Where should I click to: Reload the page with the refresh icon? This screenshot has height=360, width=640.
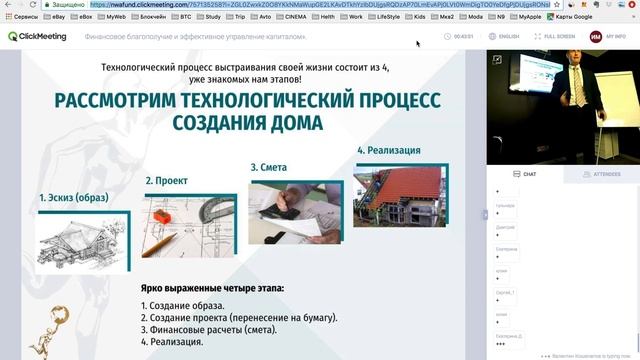tap(33, 4)
